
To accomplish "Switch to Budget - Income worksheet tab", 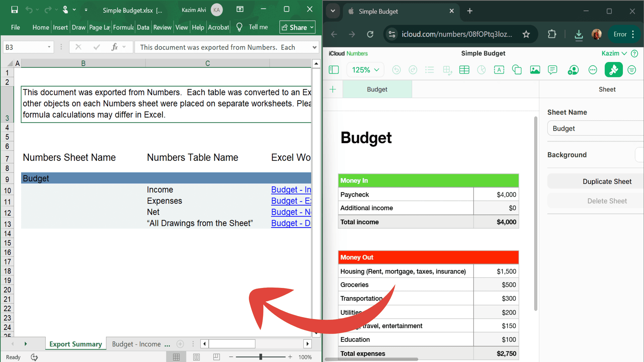I will (x=136, y=344).
